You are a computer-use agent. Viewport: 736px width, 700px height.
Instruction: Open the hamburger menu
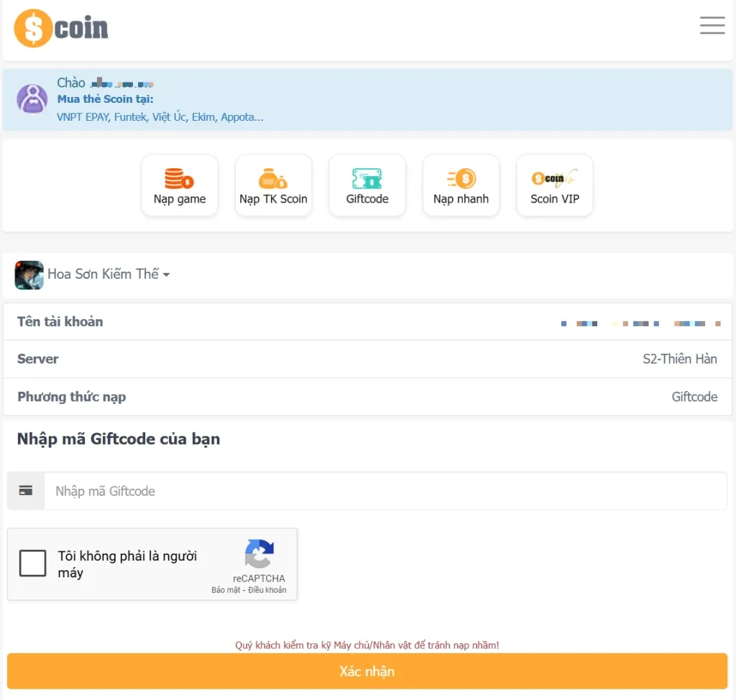point(712,25)
